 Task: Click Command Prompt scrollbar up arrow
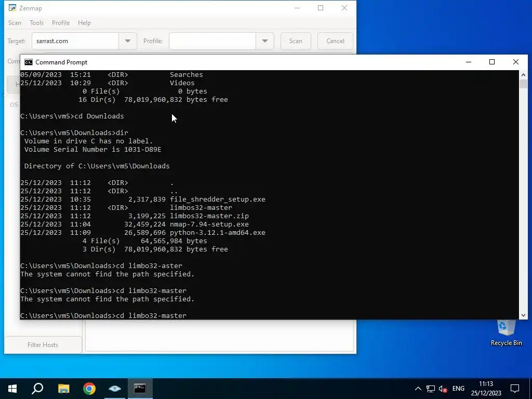523,75
